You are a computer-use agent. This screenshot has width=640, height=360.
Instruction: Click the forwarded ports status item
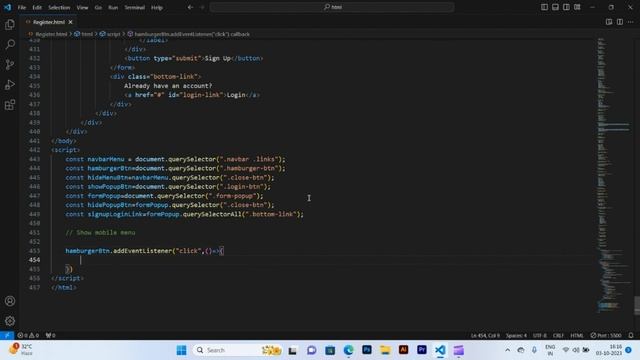51,336
